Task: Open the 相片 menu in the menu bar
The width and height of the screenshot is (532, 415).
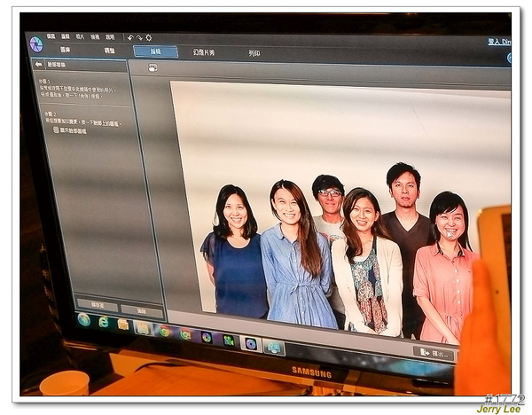Action: click(80, 36)
